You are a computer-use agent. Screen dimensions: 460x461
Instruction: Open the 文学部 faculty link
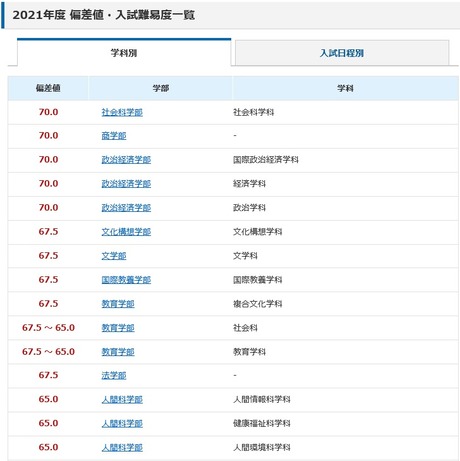coord(114,256)
